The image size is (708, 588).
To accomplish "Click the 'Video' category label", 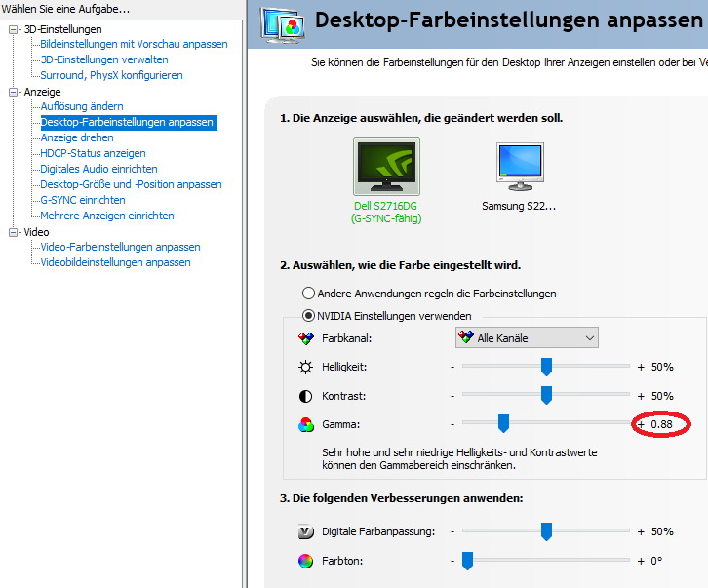I will coord(36,233).
